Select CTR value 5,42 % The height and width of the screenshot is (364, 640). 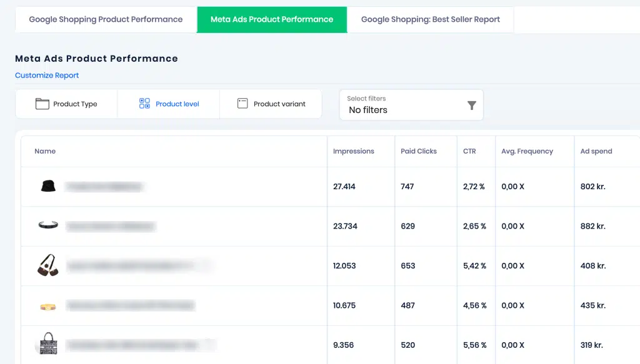[475, 266]
